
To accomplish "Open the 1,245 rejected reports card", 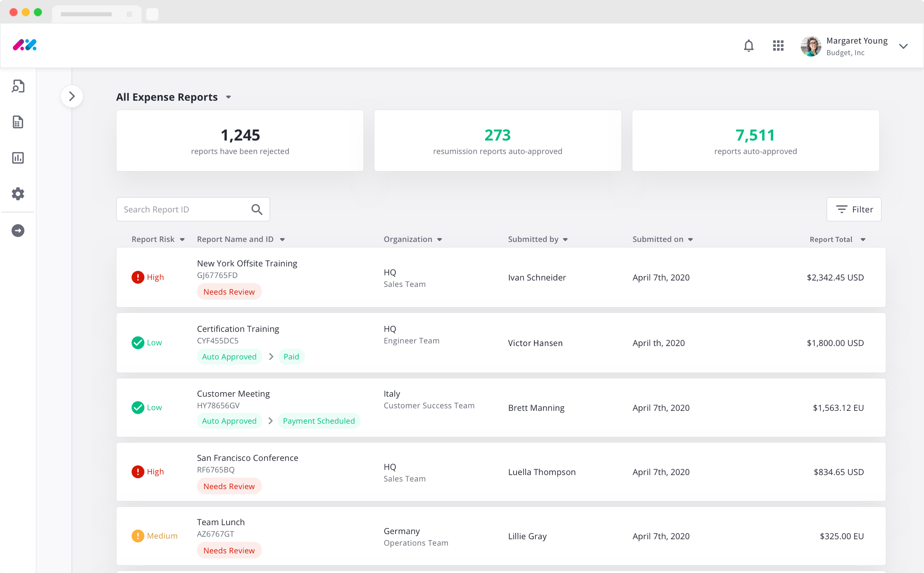I will [240, 141].
